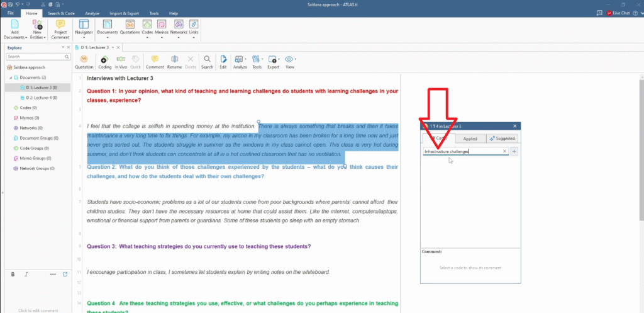The width and height of the screenshot is (644, 313).
Task: Toggle italic in the comment editor
Action: pyautogui.click(x=26, y=274)
